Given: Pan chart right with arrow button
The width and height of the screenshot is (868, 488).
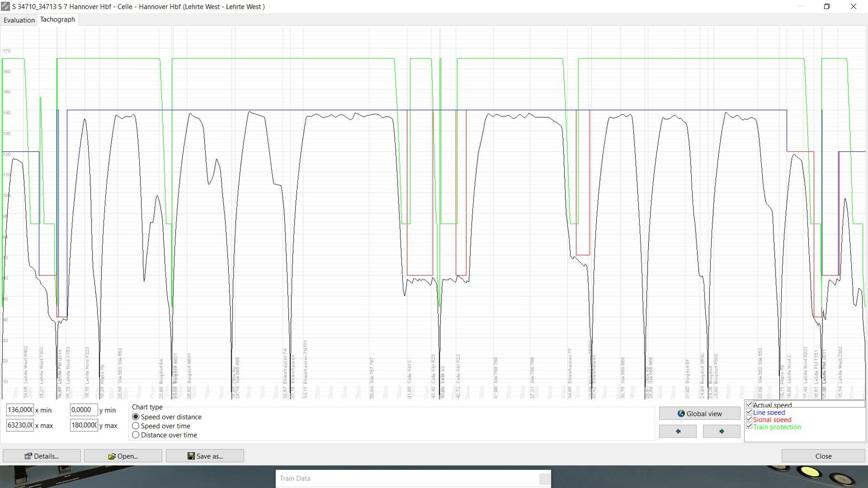Looking at the screenshot, I should 722,431.
